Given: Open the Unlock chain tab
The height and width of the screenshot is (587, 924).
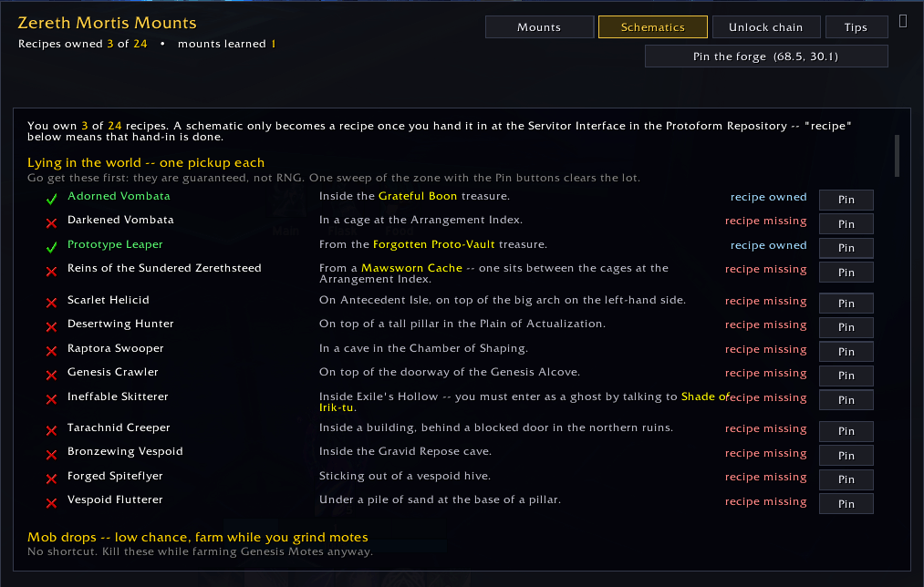Looking at the screenshot, I should (765, 27).
